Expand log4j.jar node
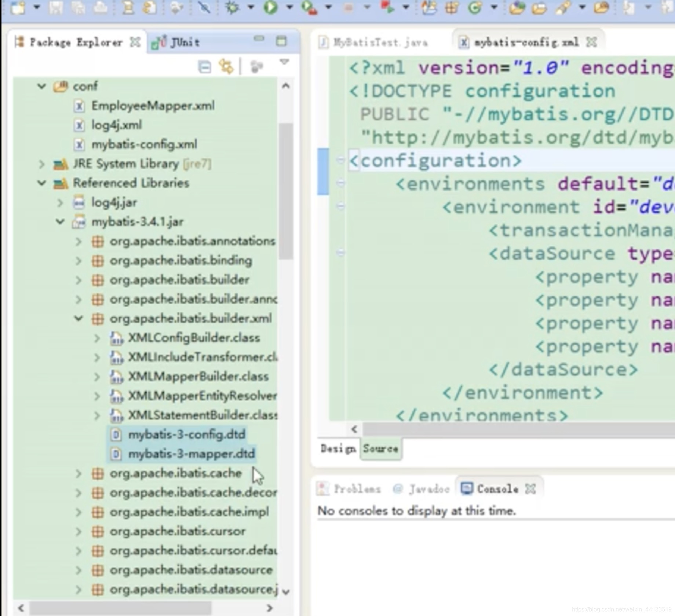The image size is (675, 616). [x=60, y=202]
